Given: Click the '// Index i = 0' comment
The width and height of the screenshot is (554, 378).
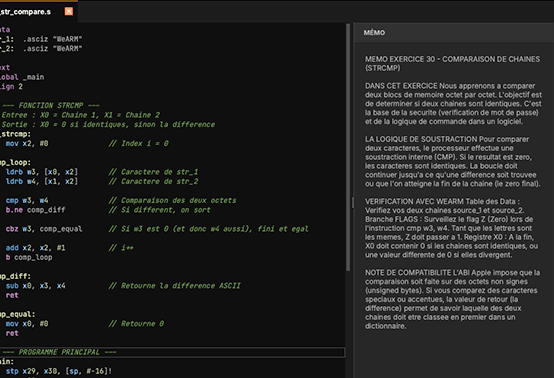Looking at the screenshot, I should pos(138,143).
